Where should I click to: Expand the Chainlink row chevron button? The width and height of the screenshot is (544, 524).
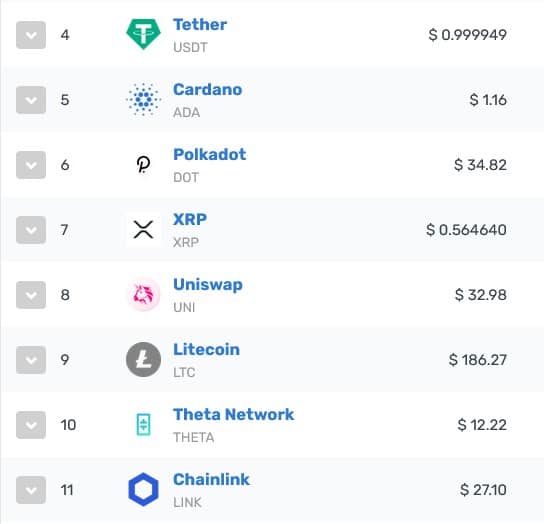pos(31,490)
